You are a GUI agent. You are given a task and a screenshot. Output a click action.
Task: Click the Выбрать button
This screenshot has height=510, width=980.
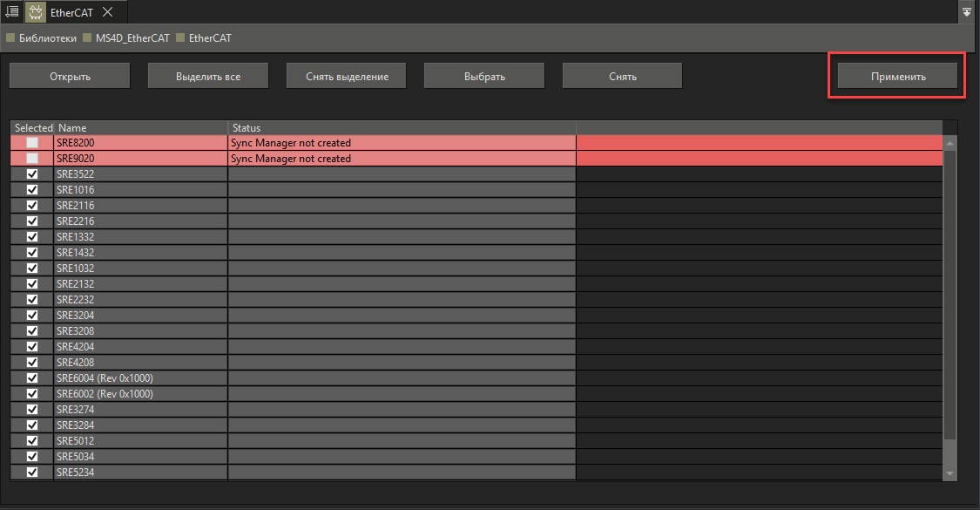point(484,76)
